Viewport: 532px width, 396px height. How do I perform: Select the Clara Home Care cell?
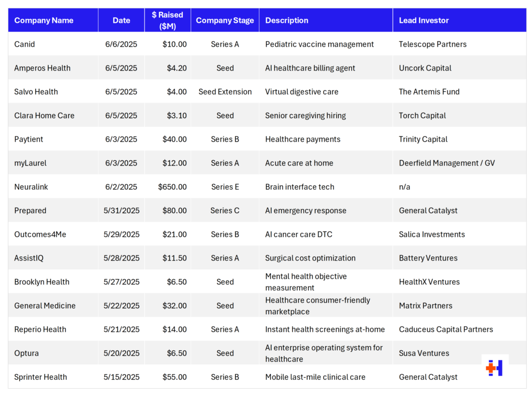[54, 115]
